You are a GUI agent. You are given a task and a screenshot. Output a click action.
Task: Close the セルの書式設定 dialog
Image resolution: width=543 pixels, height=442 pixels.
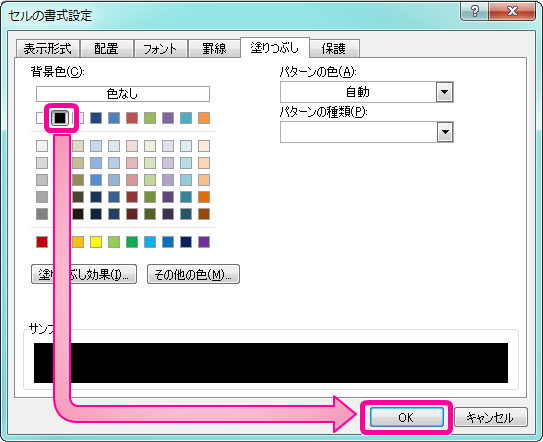click(513, 12)
